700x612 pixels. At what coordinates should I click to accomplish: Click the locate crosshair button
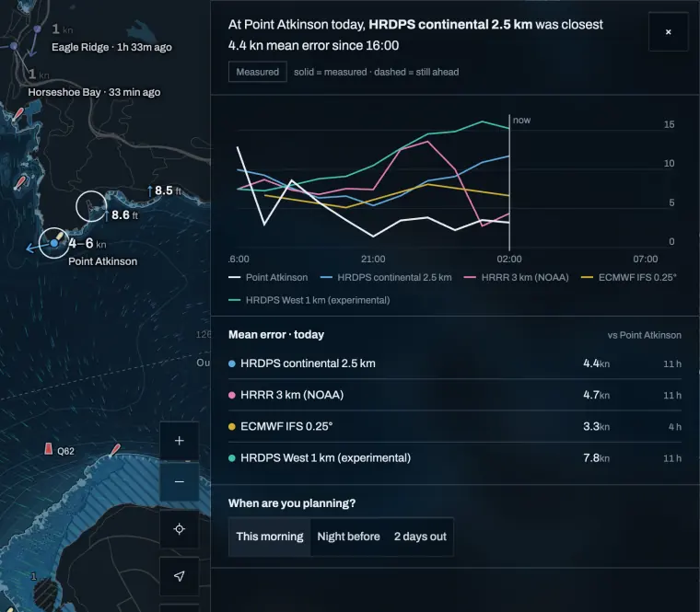point(179,529)
